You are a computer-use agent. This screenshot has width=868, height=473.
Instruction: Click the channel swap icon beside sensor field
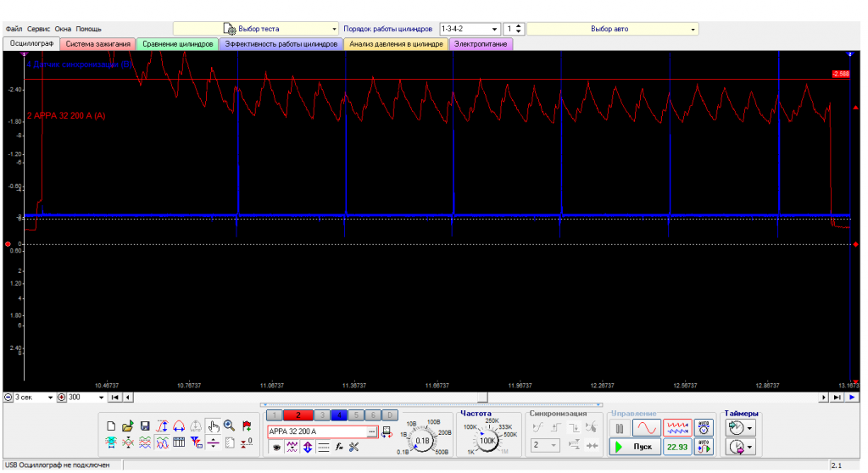tap(387, 432)
